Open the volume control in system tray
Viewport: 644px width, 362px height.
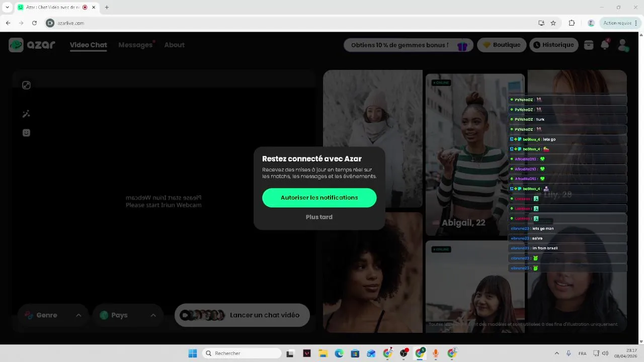pos(605,353)
